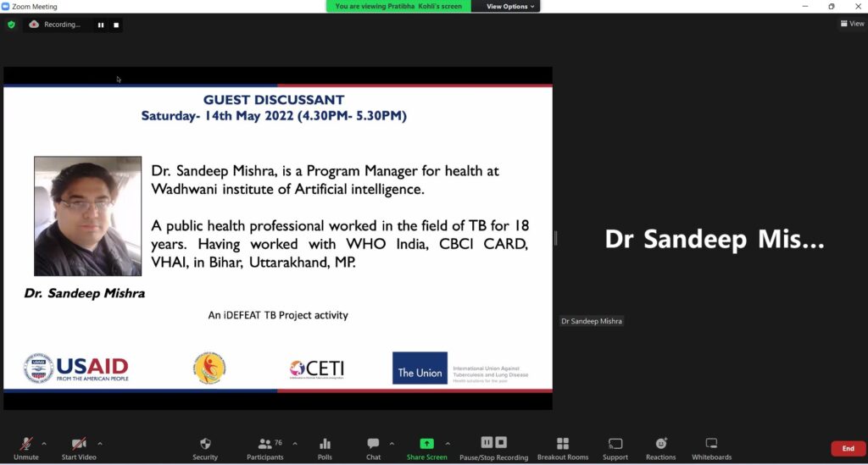Open the Chat panel

point(373,444)
